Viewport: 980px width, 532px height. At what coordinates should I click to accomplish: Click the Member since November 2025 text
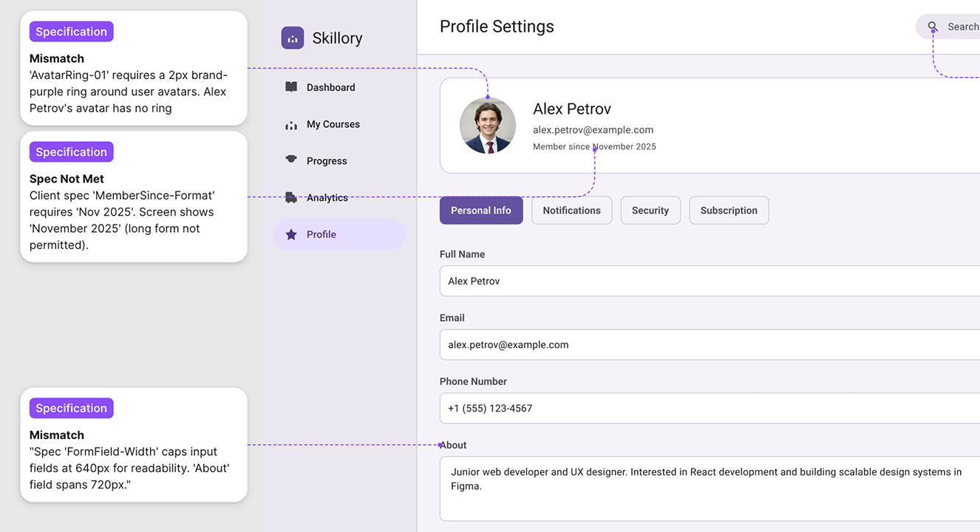pyautogui.click(x=594, y=146)
